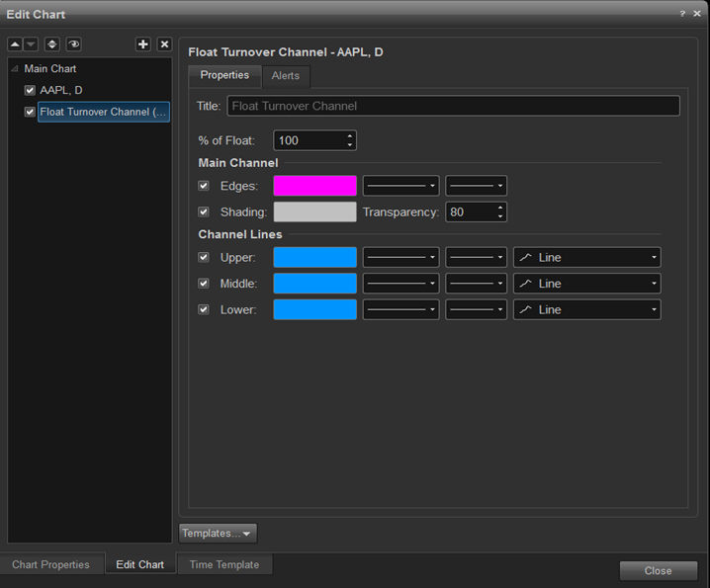Open the Upper plot type Line dropdown
Viewport: 710px width, 588px height.
(586, 257)
